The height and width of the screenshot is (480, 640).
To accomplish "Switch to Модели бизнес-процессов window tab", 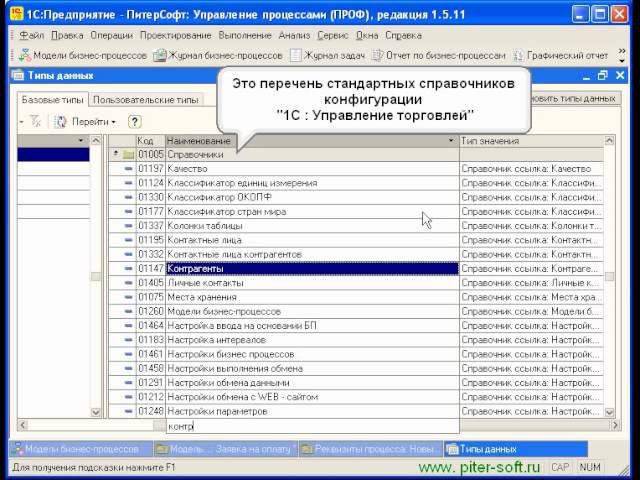I will click(x=81, y=449).
